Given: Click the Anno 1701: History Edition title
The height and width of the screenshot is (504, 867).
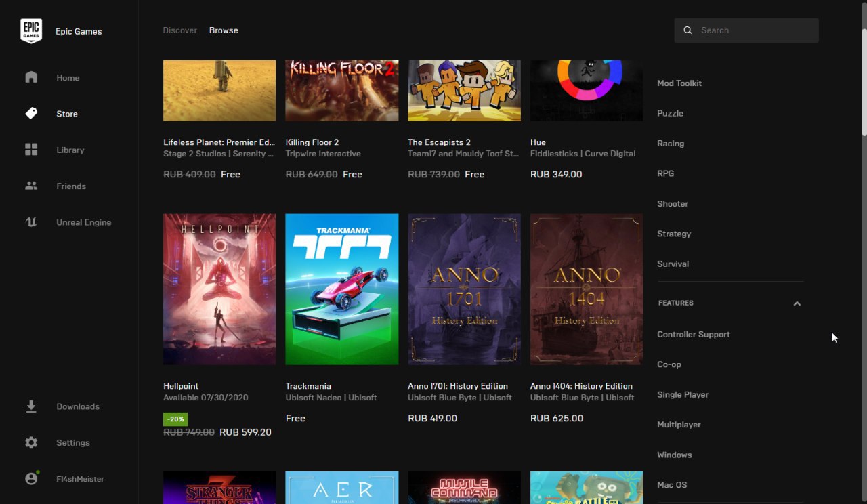Looking at the screenshot, I should (458, 386).
